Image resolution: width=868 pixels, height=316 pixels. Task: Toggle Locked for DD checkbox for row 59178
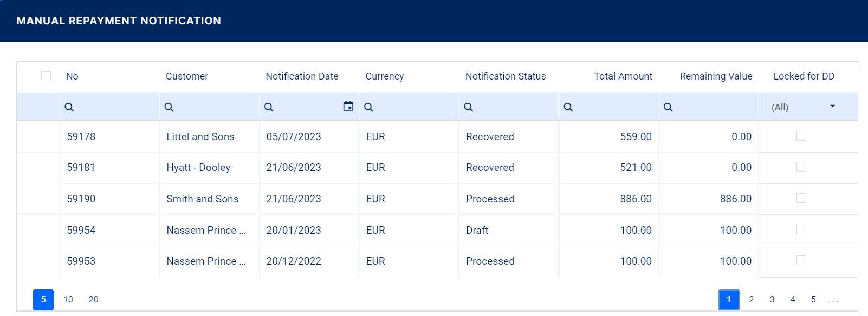tap(801, 136)
